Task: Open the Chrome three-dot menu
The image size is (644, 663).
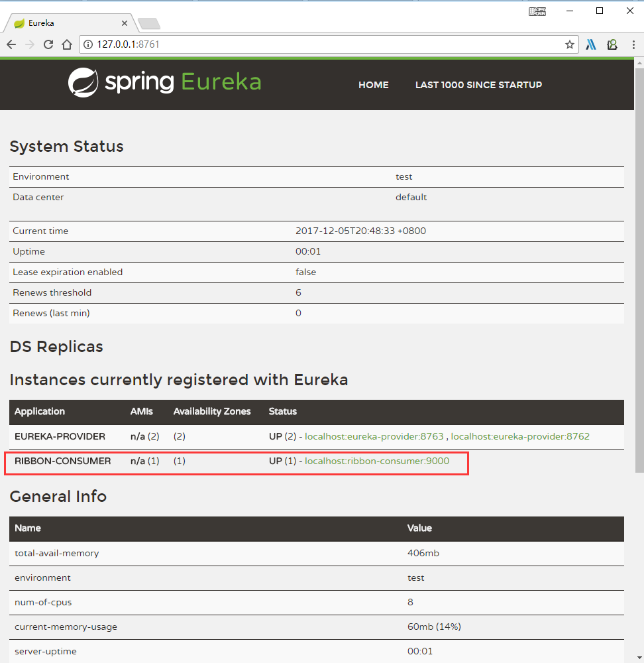Action: [x=633, y=44]
